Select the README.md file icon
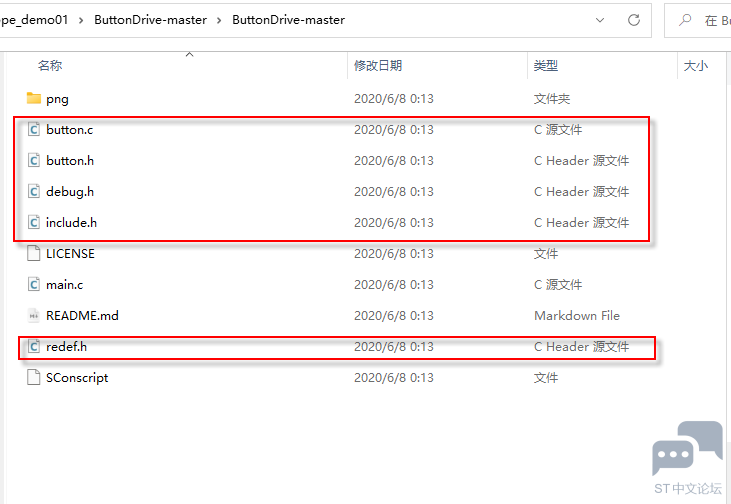 pyautogui.click(x=34, y=316)
